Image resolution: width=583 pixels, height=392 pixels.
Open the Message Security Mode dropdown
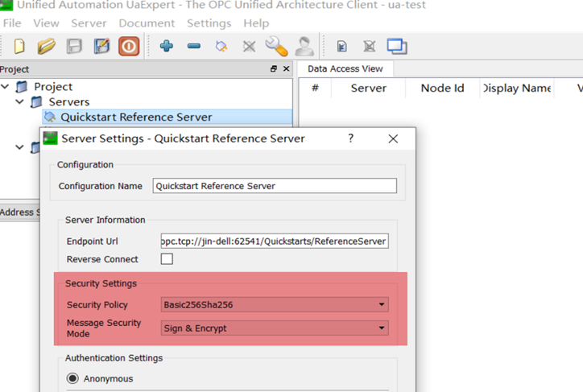[275, 328]
